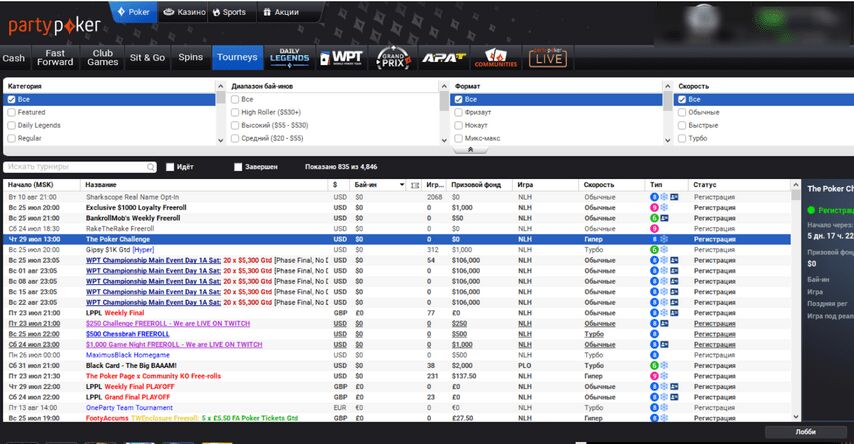Click pink type icon in Exclusive $1000 Loyalty Freeroll row
This screenshot has width=854, height=444.
[x=654, y=208]
